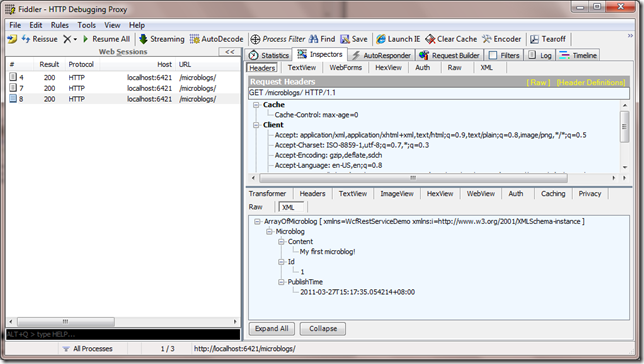This screenshot has width=644, height=364.
Task: Toggle AutoDecode in the toolbar
Action: [x=216, y=39]
